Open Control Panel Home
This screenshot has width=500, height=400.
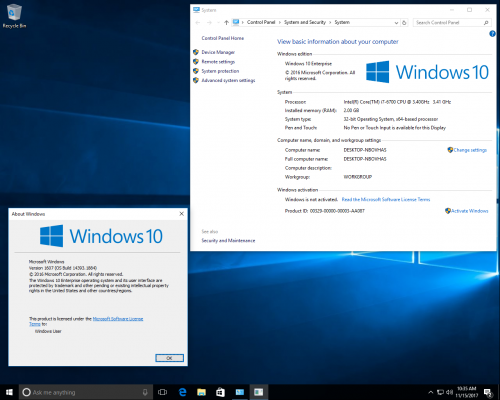(223, 38)
